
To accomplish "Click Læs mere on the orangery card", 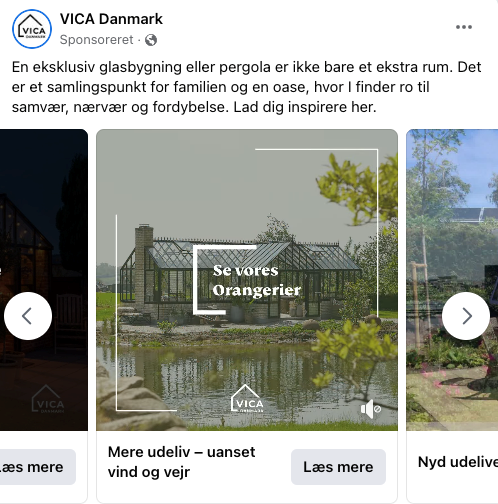I will 338,467.
